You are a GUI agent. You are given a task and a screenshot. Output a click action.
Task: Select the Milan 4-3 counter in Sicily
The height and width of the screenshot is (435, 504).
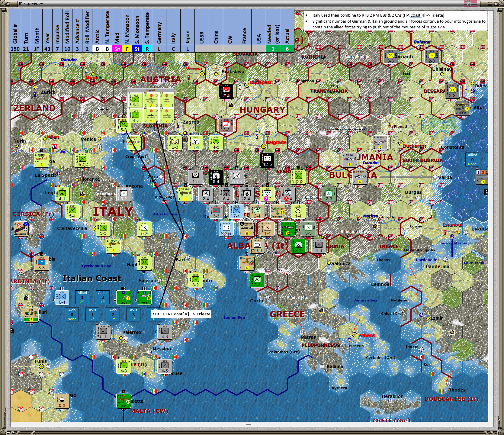[x=124, y=366]
